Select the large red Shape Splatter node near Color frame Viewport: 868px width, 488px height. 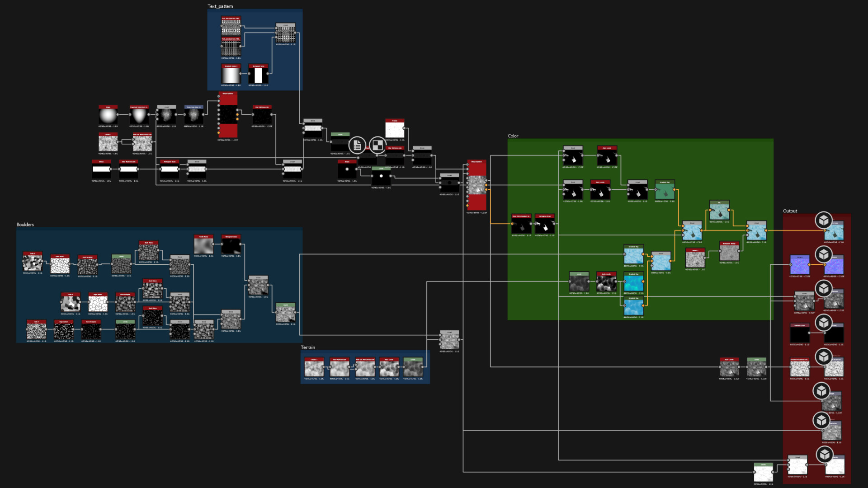pyautogui.click(x=476, y=185)
